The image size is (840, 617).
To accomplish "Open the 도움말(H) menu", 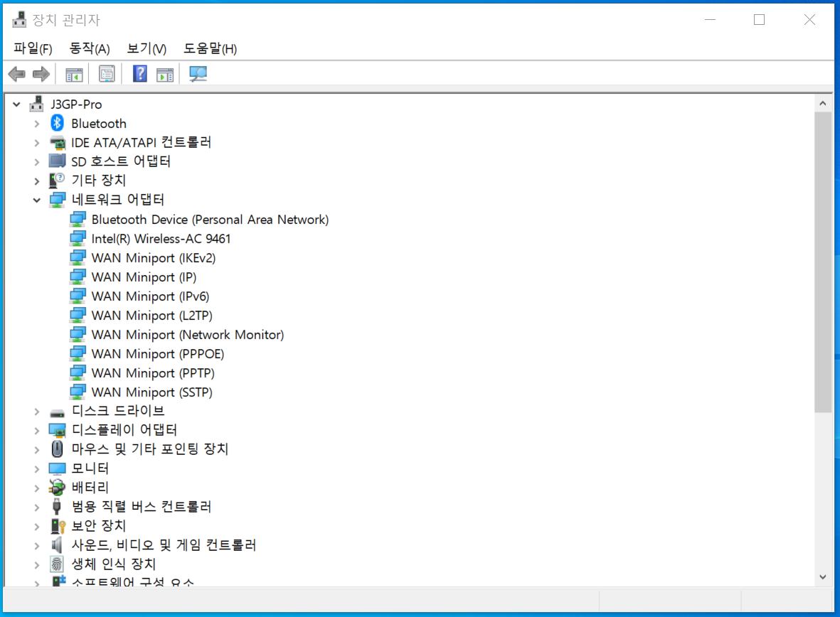I will pyautogui.click(x=210, y=49).
